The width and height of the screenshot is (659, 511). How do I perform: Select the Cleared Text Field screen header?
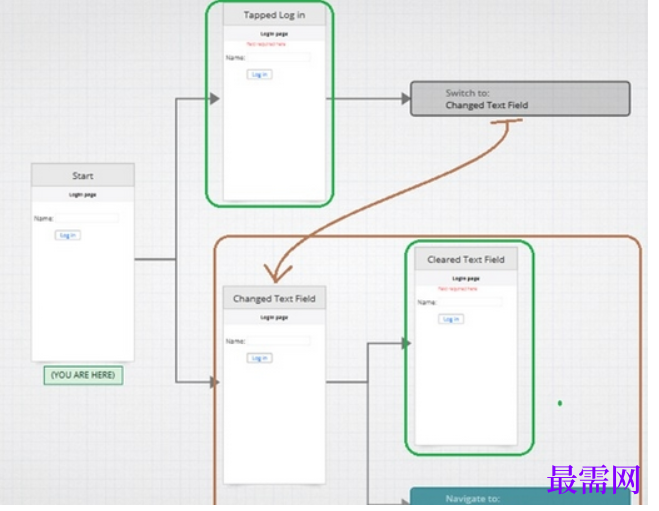point(466,259)
